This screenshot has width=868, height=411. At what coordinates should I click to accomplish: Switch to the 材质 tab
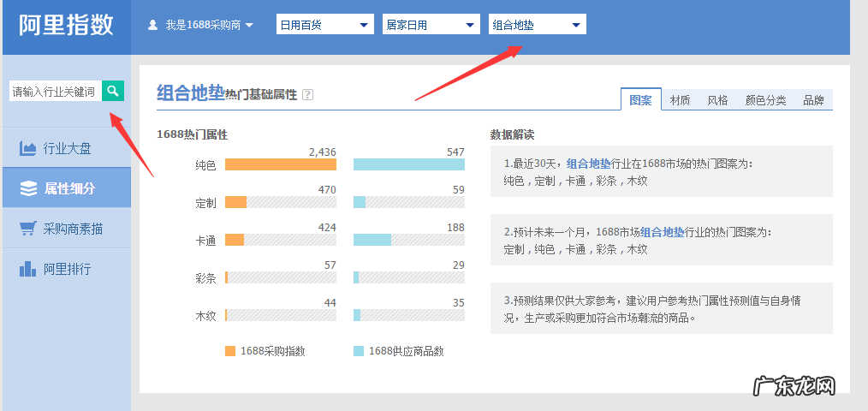[x=680, y=100]
